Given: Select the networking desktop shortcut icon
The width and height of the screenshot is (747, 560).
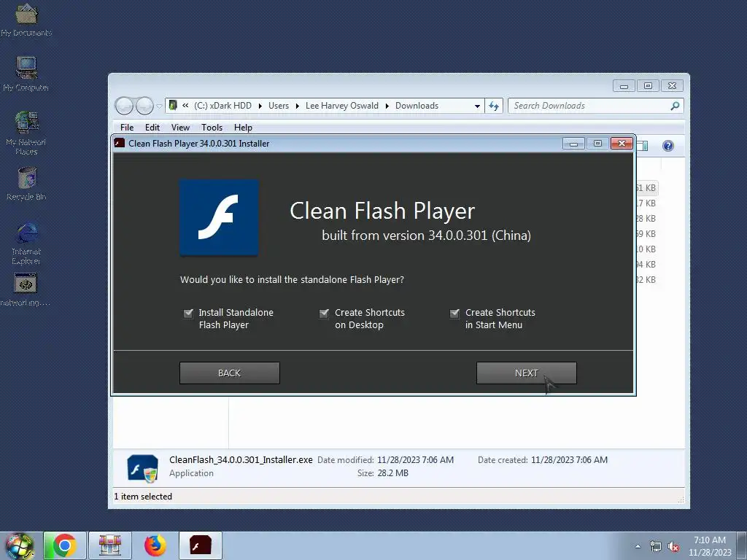Looking at the screenshot, I should [26, 289].
